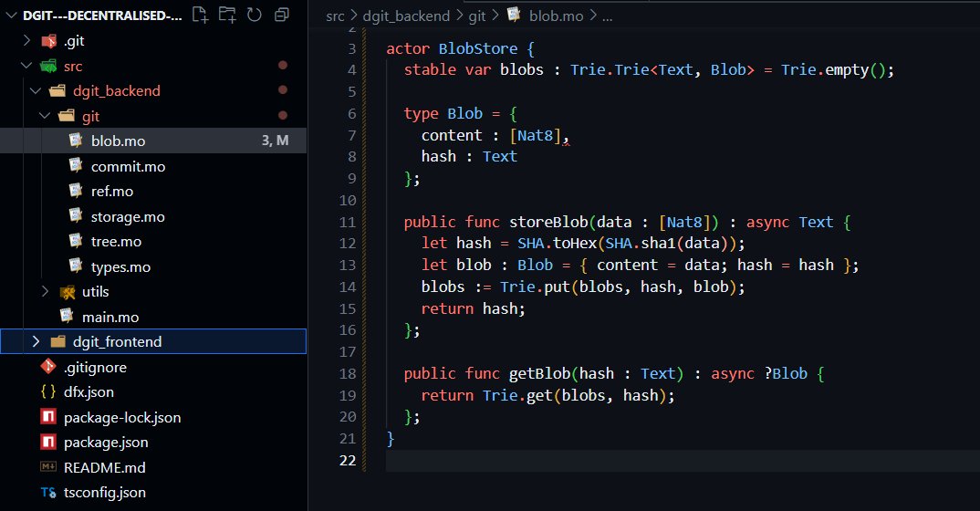Expand the dgit_frontend folder chevron
Viewport: 980px width, 511px height.
point(36,341)
